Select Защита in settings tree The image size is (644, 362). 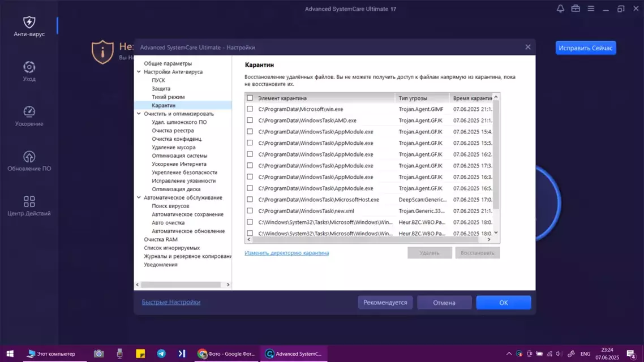pos(161,89)
